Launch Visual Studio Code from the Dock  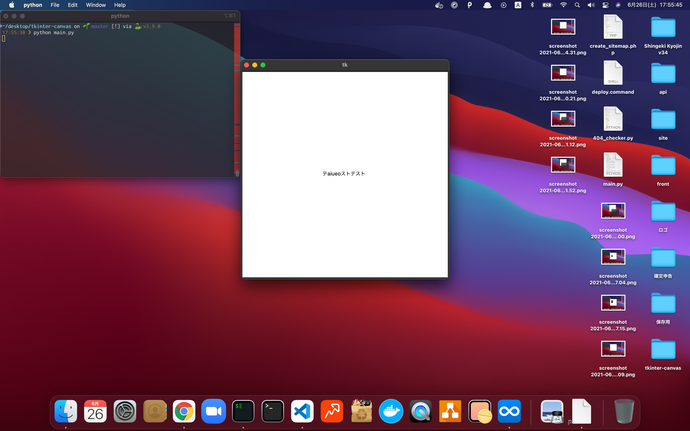[302, 411]
